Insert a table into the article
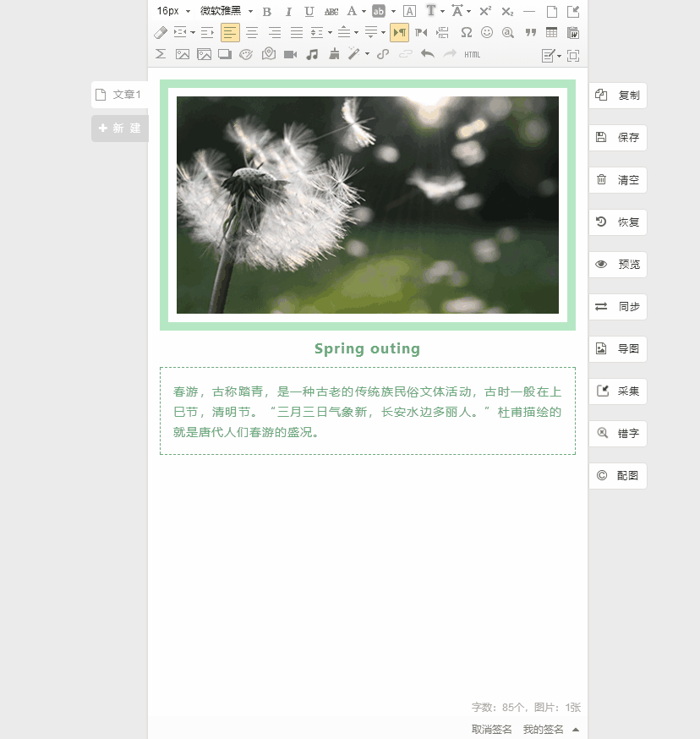 point(551,32)
